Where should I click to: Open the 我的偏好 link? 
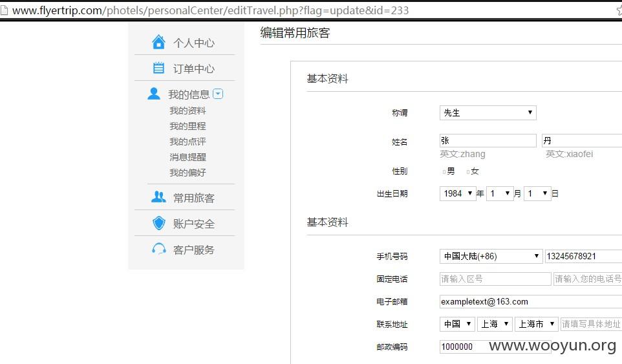pyautogui.click(x=188, y=173)
